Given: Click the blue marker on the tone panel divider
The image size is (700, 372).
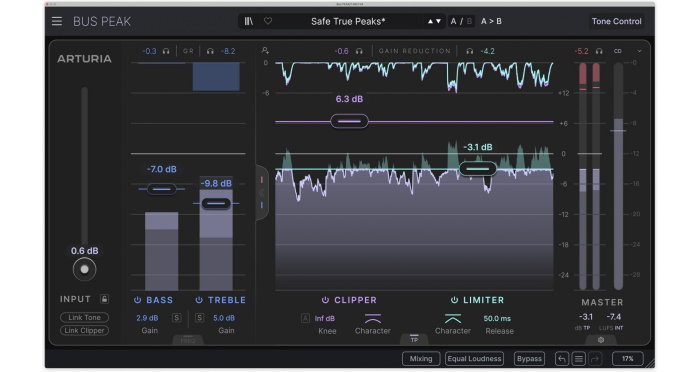Looking at the screenshot, I should pyautogui.click(x=262, y=205).
